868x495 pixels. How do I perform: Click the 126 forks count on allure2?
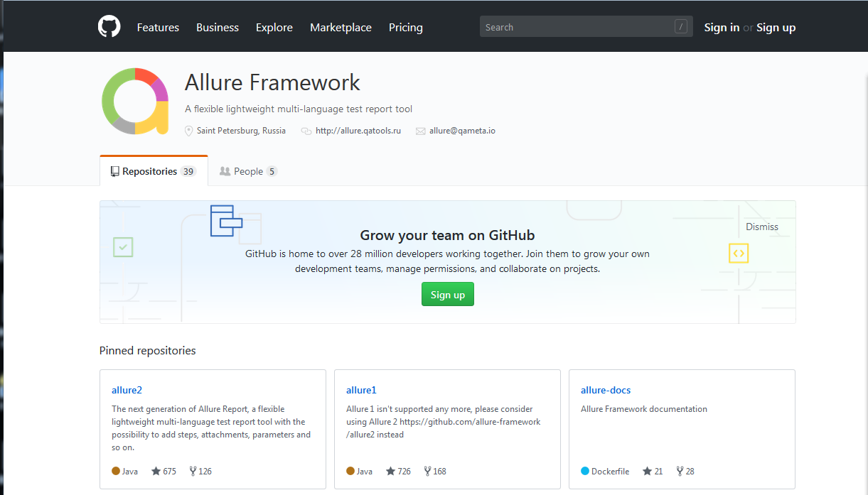coord(205,471)
